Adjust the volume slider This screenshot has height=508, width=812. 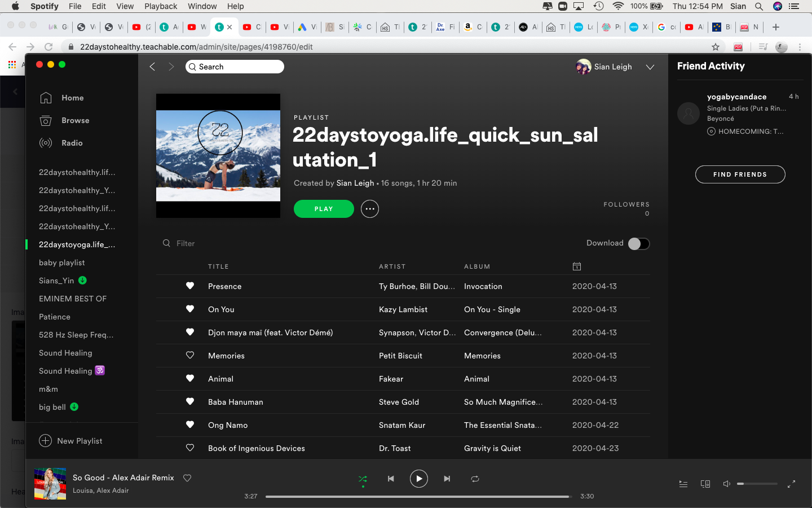pos(757,484)
